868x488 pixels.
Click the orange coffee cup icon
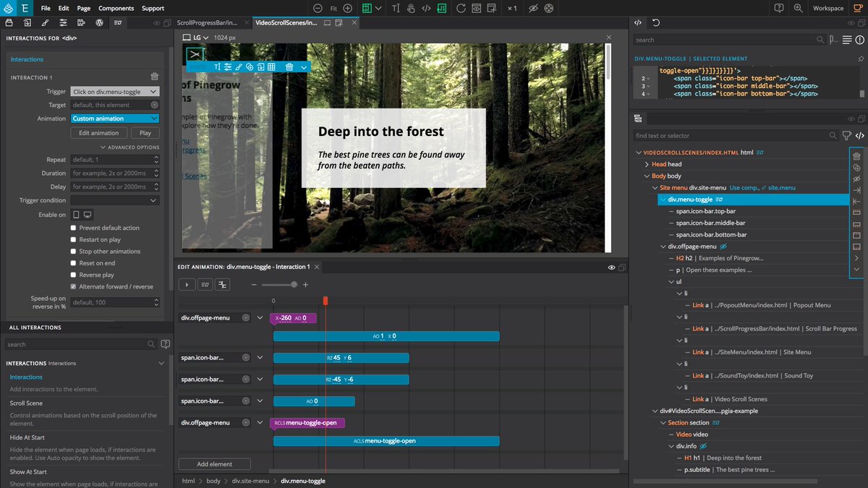click(x=857, y=8)
